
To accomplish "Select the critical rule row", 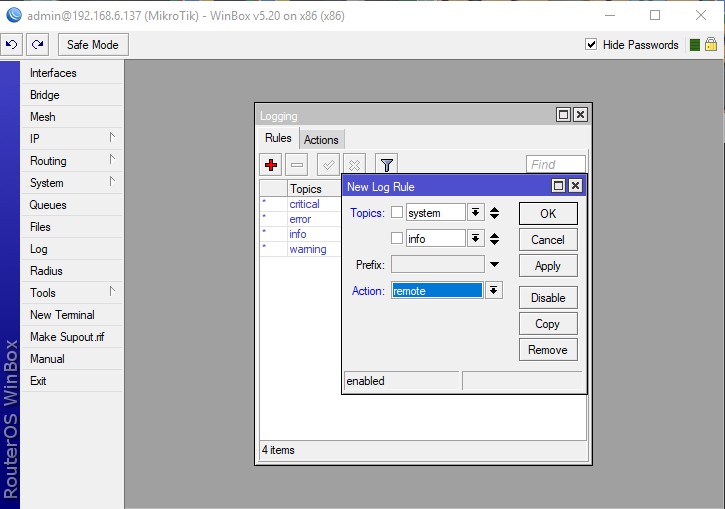I will (301, 204).
